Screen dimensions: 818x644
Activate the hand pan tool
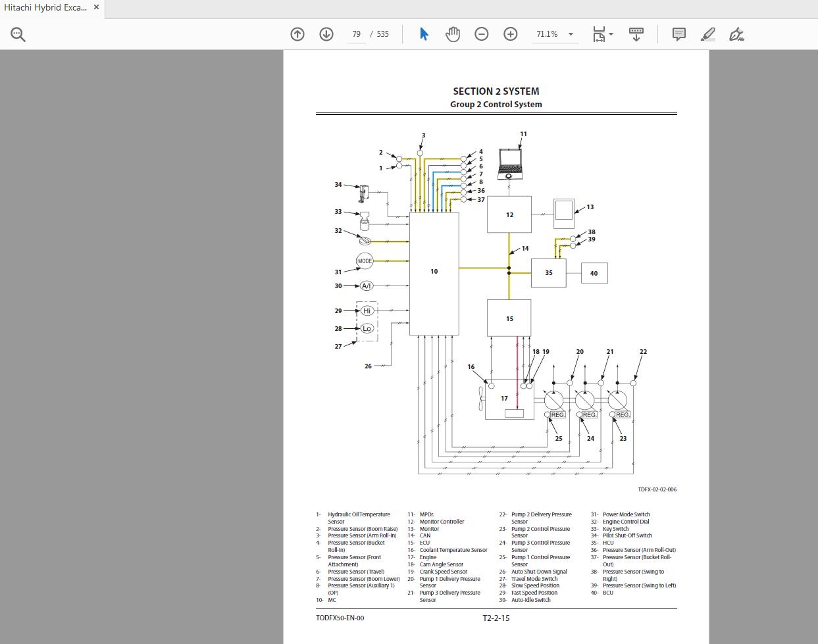coord(453,34)
